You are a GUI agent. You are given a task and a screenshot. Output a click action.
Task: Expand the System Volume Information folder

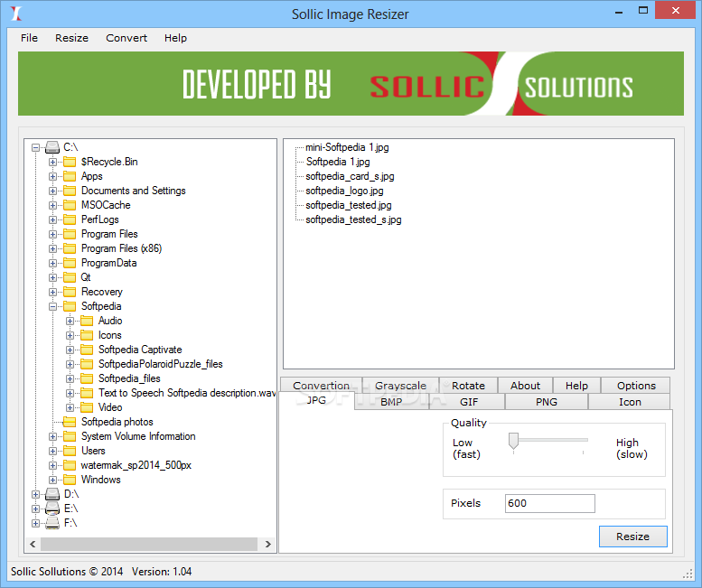click(x=52, y=436)
